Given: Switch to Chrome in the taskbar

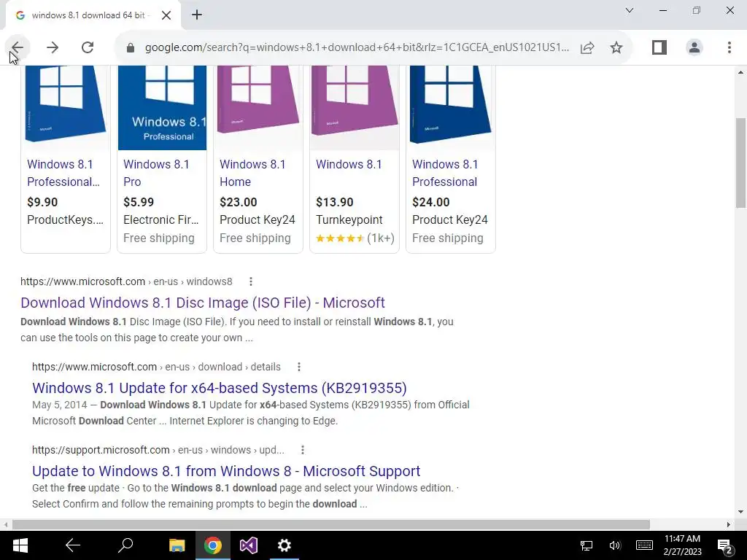Looking at the screenshot, I should (213, 545).
